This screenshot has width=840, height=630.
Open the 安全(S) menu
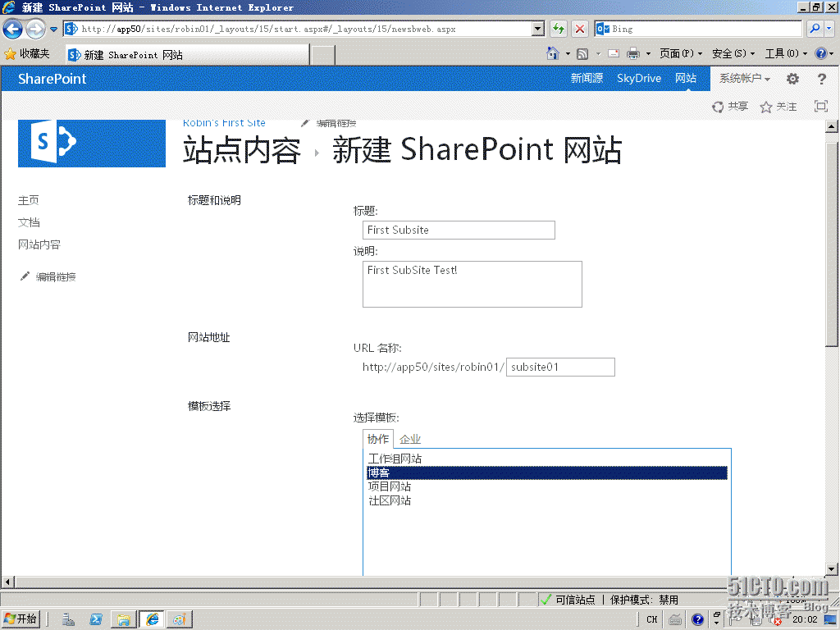pyautogui.click(x=733, y=53)
